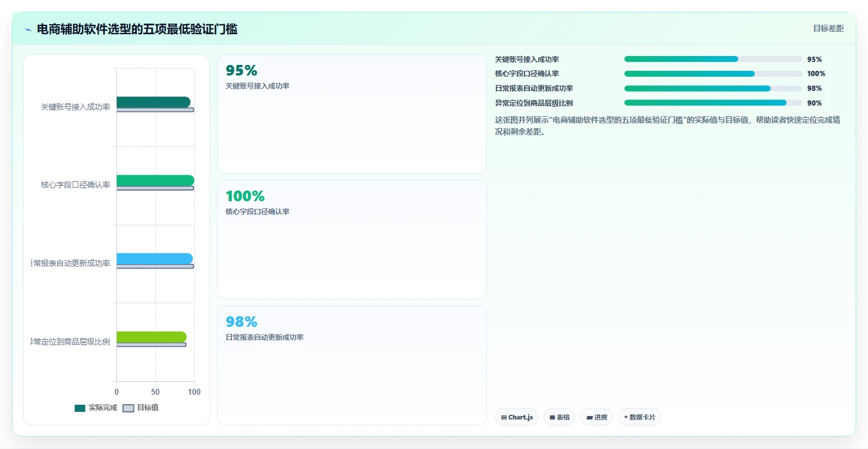
Task: Click the 90% value in progress list
Action: [x=814, y=103]
